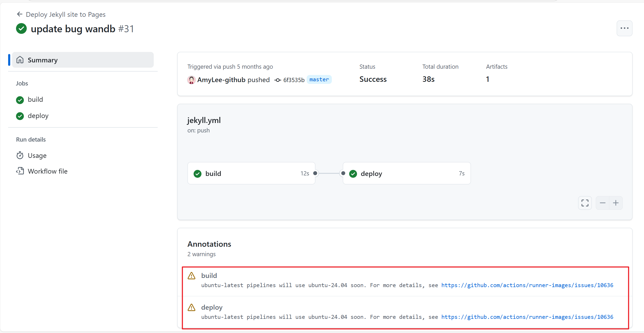Click AmyLee-github's avatar picture
This screenshot has height=333, width=644.
tap(191, 80)
